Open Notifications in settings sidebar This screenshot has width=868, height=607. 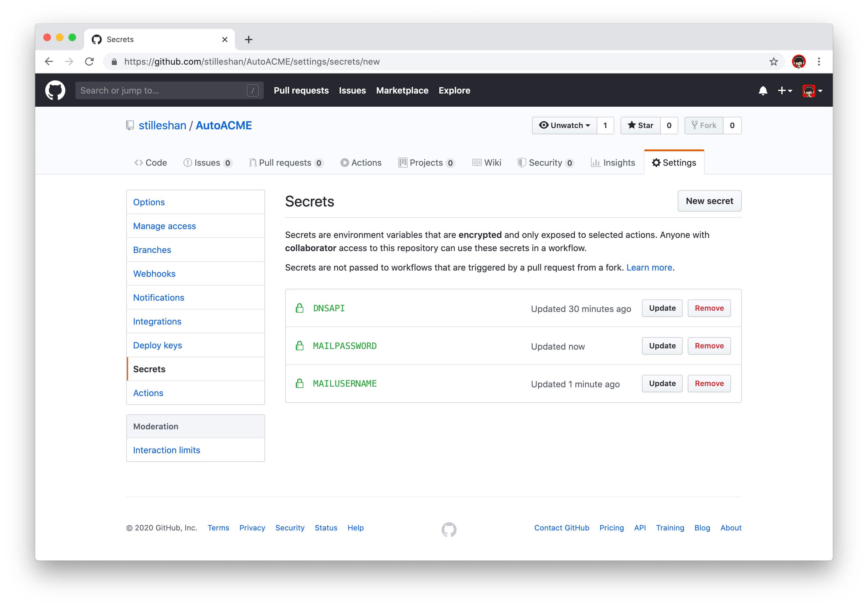pos(195,297)
